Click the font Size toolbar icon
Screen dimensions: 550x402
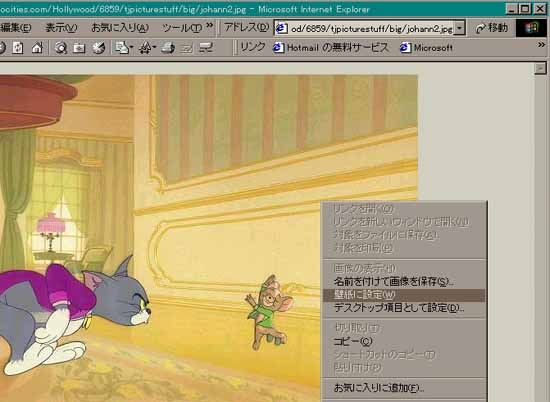pos(147,48)
